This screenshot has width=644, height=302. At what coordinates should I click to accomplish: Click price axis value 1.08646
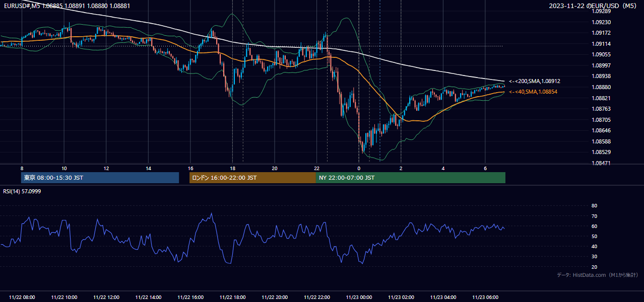tap(601, 130)
